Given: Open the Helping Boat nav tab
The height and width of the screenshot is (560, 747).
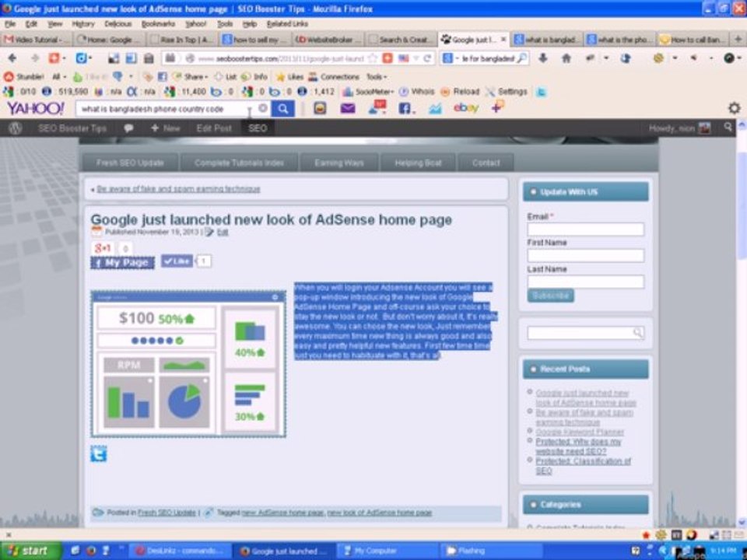Looking at the screenshot, I should coord(418,163).
